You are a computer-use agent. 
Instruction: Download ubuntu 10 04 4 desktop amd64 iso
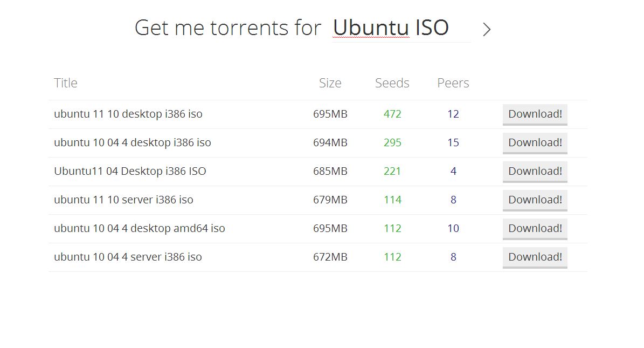point(535,229)
